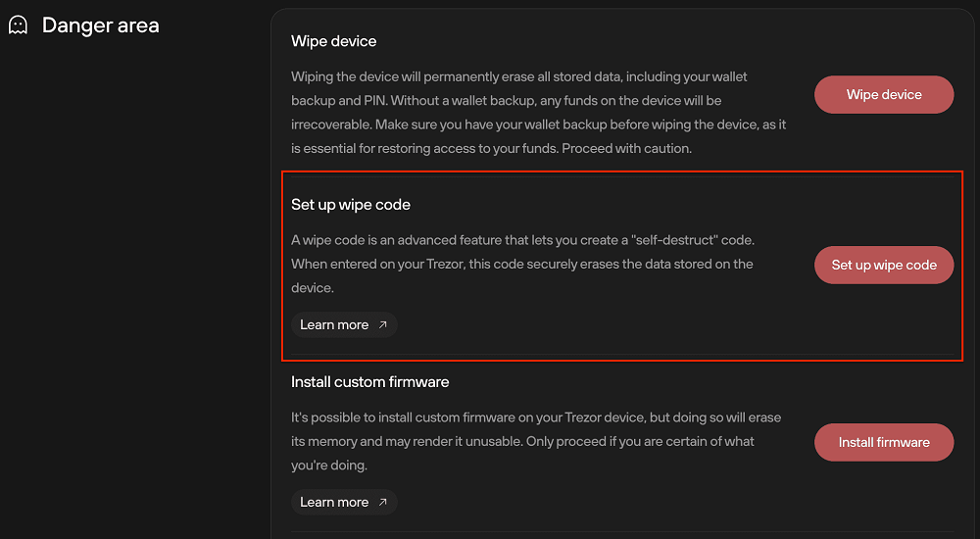This screenshot has height=539, width=980.
Task: Click the external-link arrow in firmware Learn more
Action: [383, 502]
